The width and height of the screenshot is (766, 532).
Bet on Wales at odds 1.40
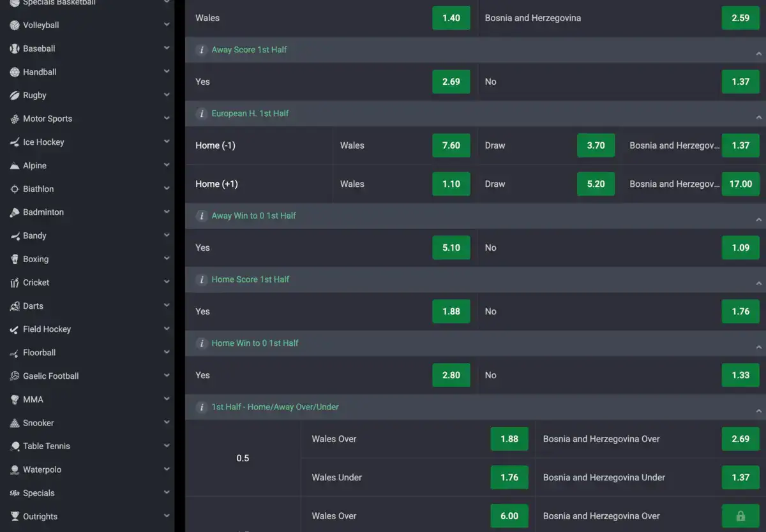point(451,18)
